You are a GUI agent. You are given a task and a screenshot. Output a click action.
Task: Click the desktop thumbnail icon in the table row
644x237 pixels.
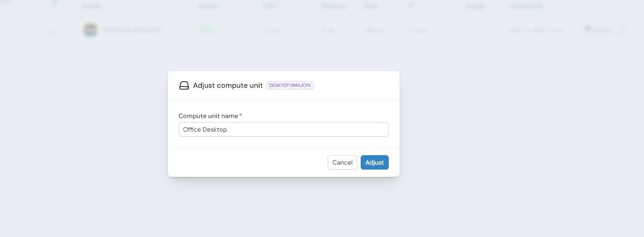pos(91,30)
